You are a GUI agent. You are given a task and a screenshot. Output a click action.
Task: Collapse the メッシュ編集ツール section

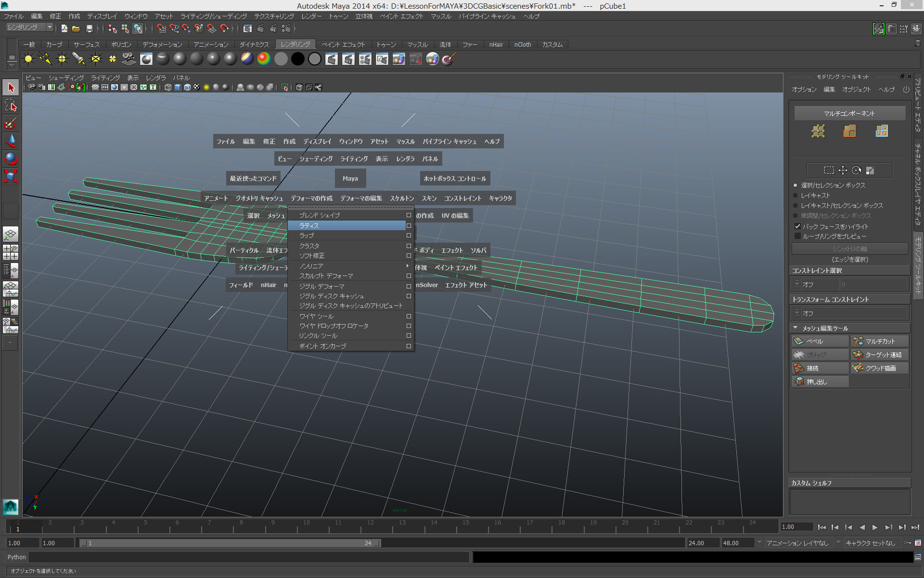tap(796, 328)
